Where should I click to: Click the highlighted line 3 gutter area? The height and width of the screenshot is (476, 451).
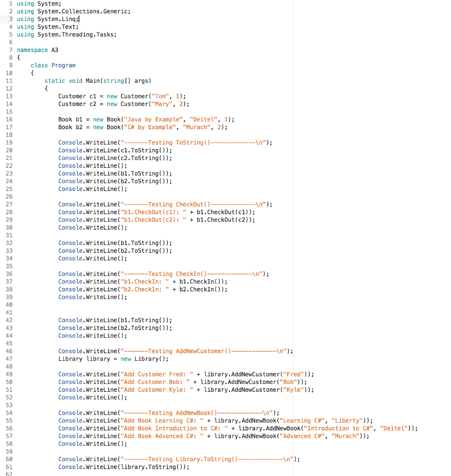[9, 19]
